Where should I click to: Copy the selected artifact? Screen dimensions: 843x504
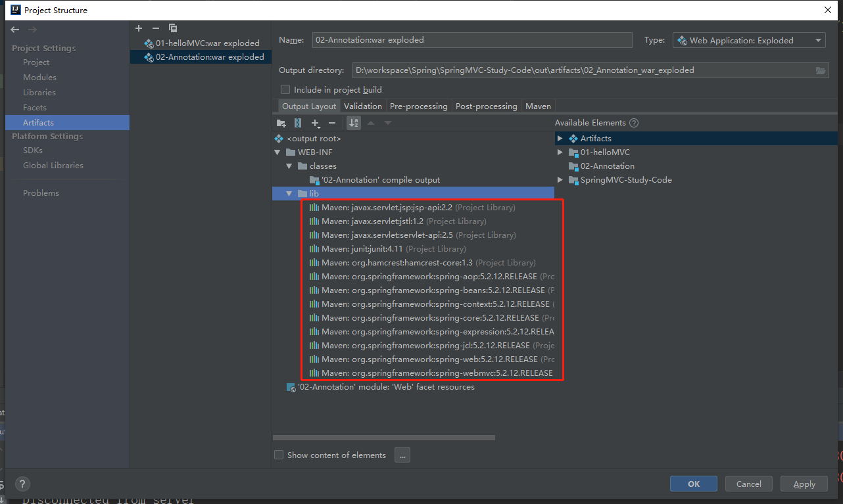[173, 28]
